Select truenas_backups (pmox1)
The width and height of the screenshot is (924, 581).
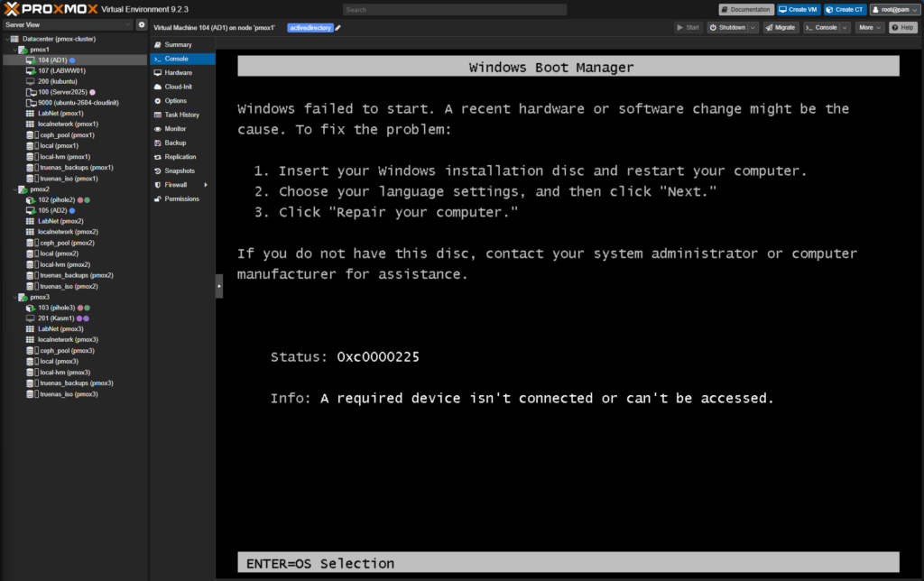[75, 168]
